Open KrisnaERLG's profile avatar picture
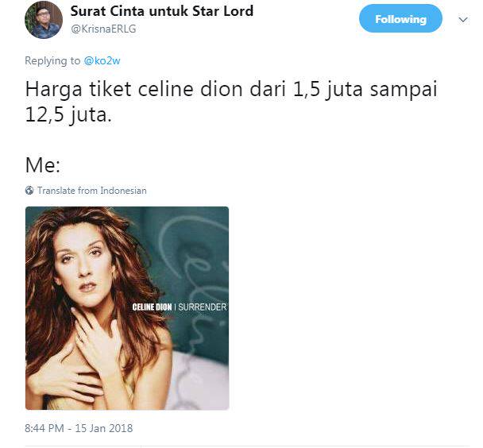Viewport: 483px width, 448px height. (x=44, y=20)
